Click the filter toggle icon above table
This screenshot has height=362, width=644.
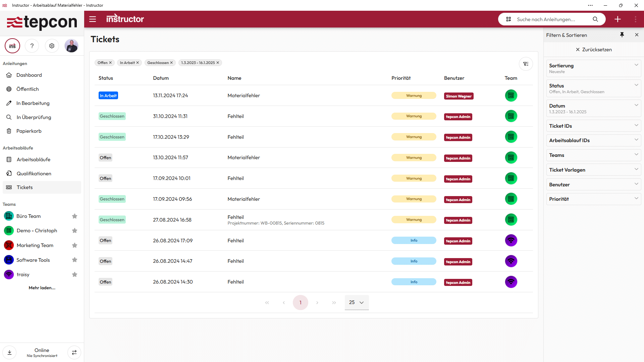(526, 64)
